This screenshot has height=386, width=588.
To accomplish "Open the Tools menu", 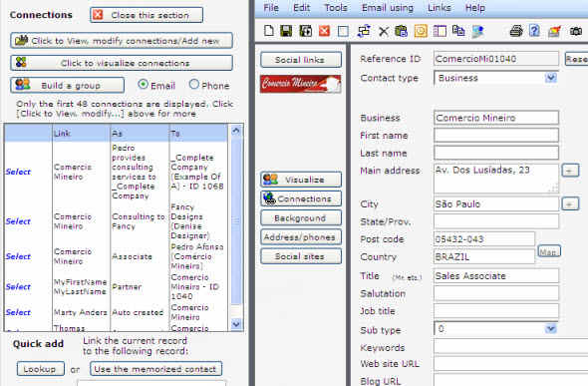I will [x=336, y=8].
